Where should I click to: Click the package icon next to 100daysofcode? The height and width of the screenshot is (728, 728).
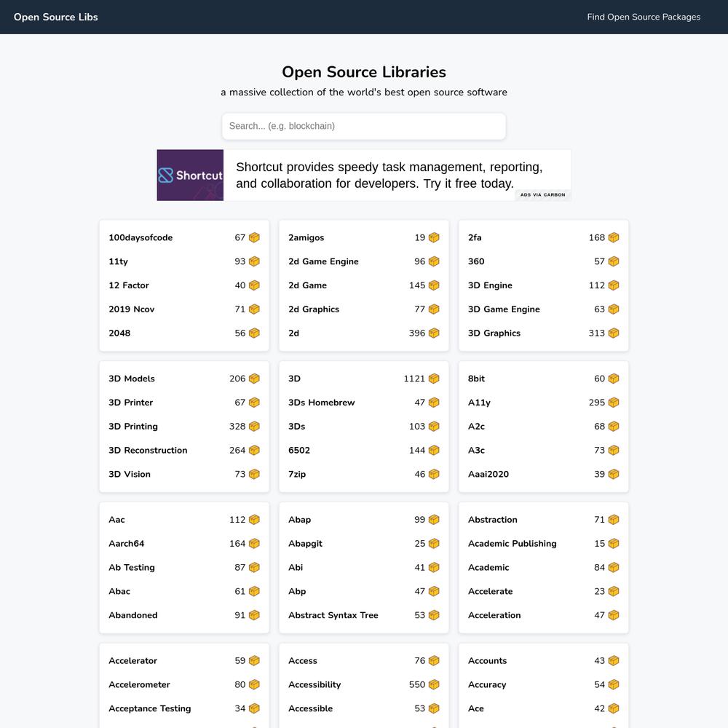point(254,238)
